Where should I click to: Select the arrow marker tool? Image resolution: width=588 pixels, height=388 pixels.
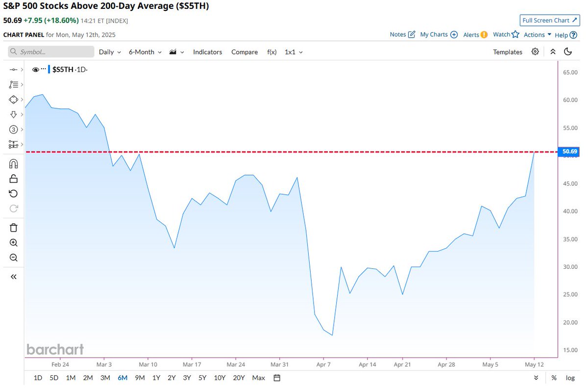coord(13,114)
